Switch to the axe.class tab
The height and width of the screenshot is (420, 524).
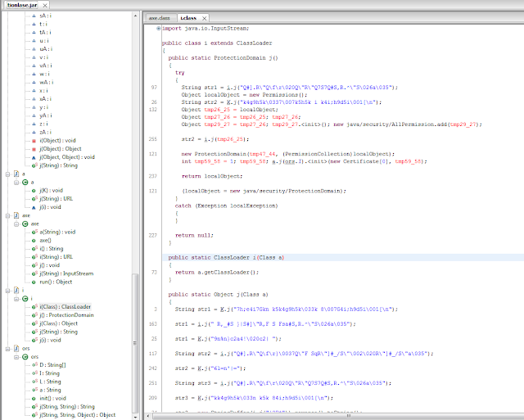160,18
